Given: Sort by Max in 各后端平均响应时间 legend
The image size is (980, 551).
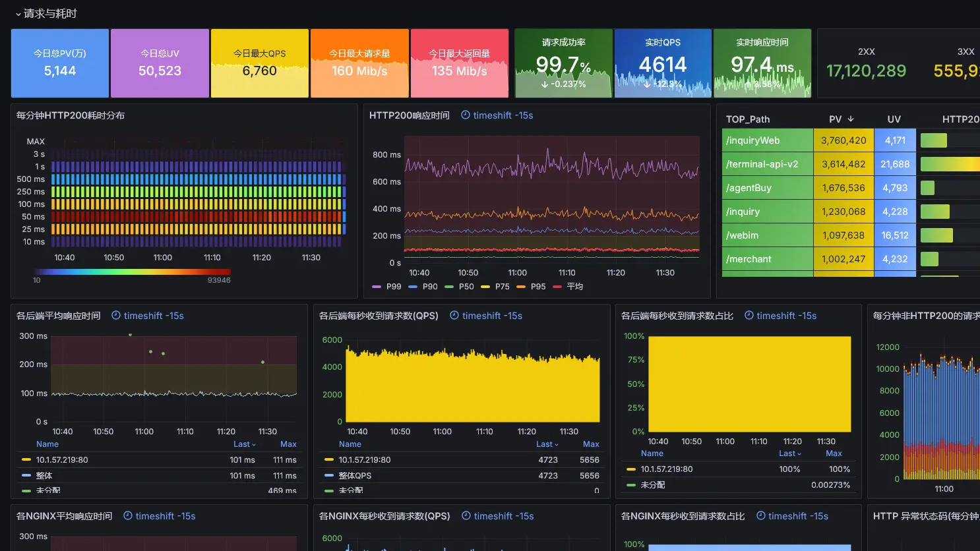Looking at the screenshot, I should click(288, 444).
